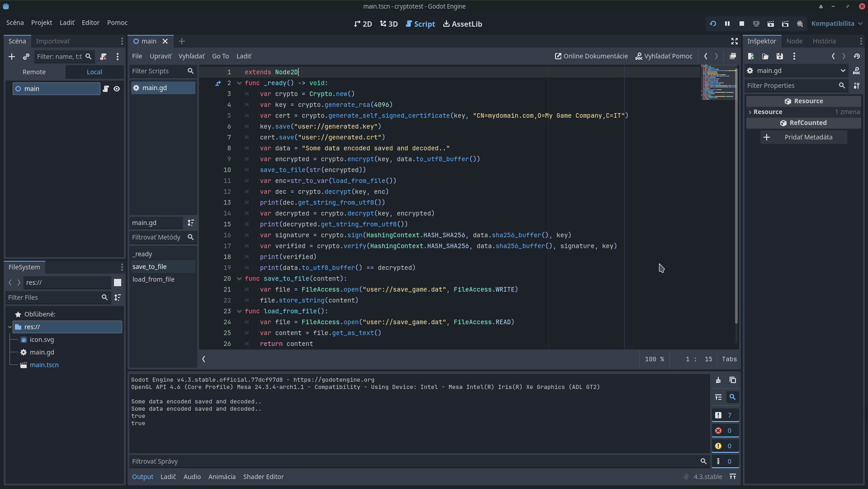868x489 pixels.
Task: Open the main.gd script dropdown in Inspector
Action: tap(843, 71)
